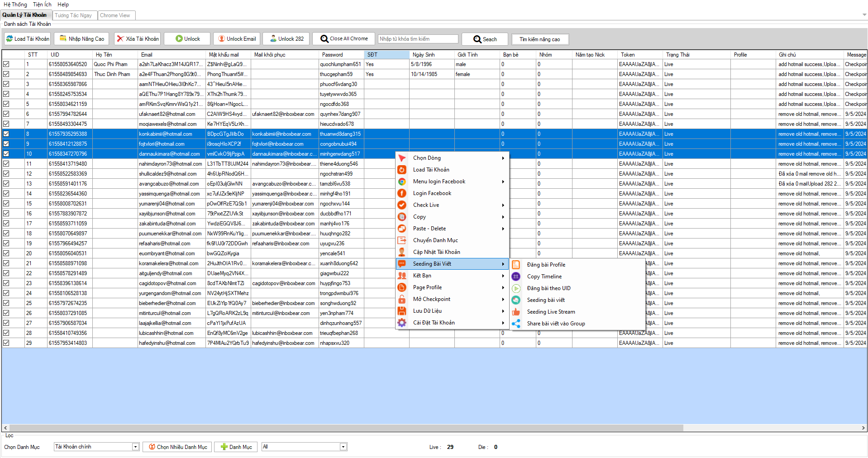Image resolution: width=868 pixels, height=458 pixels.
Task: Switch to the Chrome View tab
Action: pyautogui.click(x=115, y=15)
